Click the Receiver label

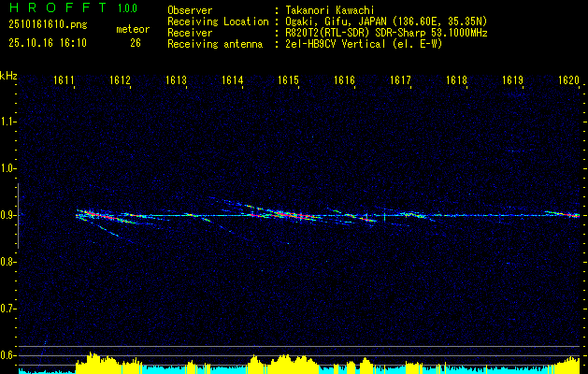tap(190, 33)
